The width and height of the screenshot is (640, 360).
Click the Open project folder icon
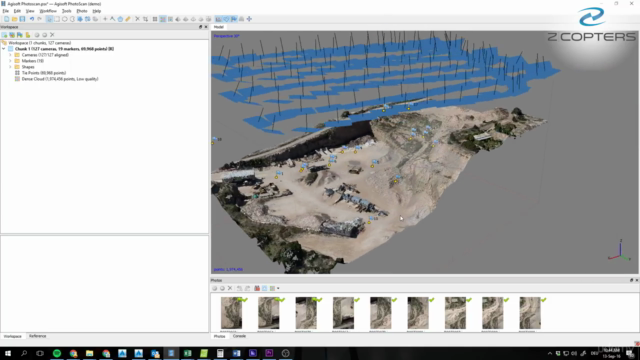point(15,19)
